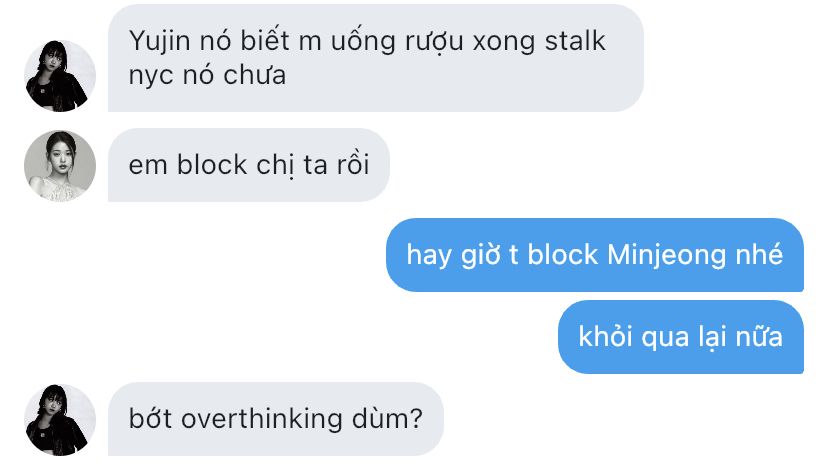Viewport: 828px width, 465px height.
Task: Click the word 'rượu' in the first message
Action: click(434, 42)
